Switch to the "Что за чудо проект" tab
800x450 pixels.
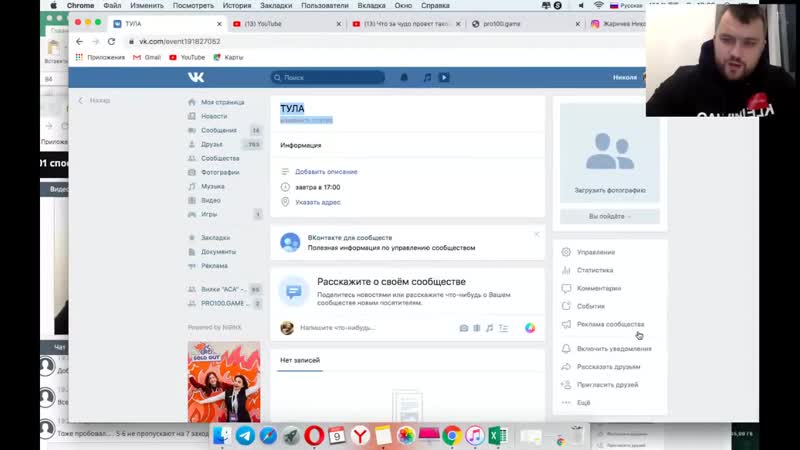[x=406, y=23]
